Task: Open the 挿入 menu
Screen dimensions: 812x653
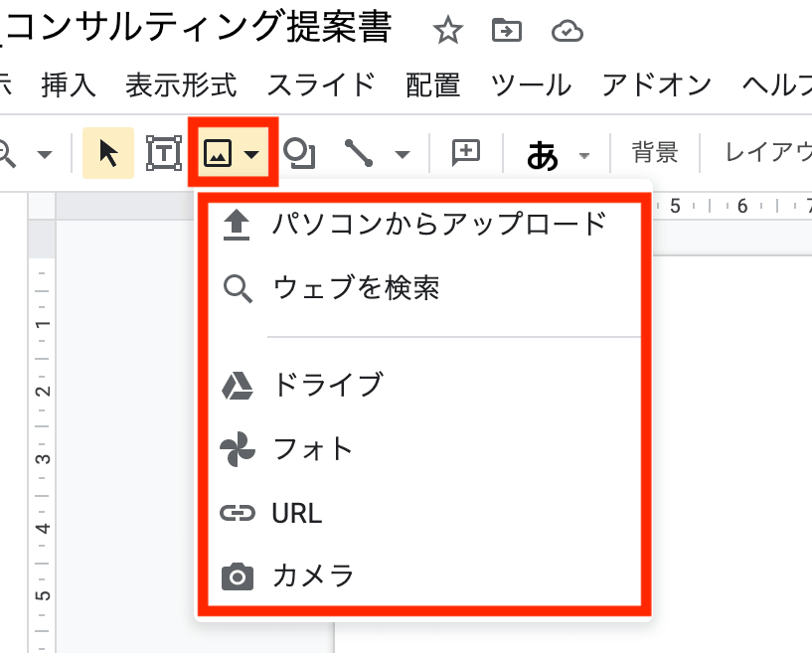Action: (69, 84)
